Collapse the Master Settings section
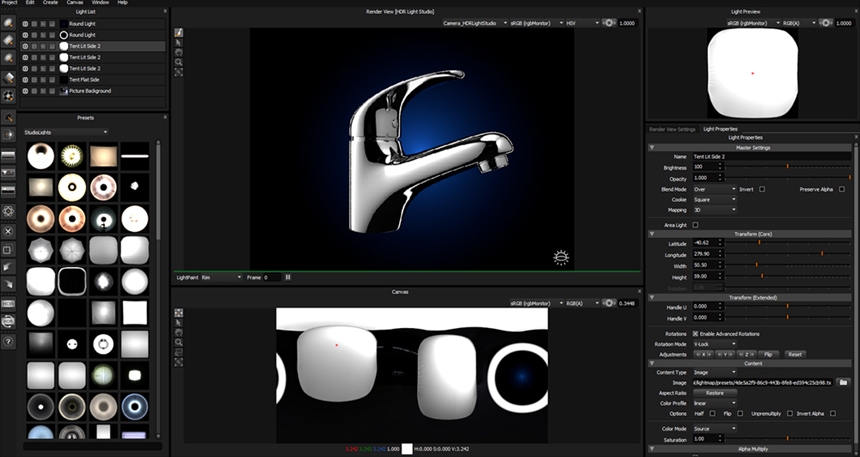The height and width of the screenshot is (457, 860). (x=652, y=148)
